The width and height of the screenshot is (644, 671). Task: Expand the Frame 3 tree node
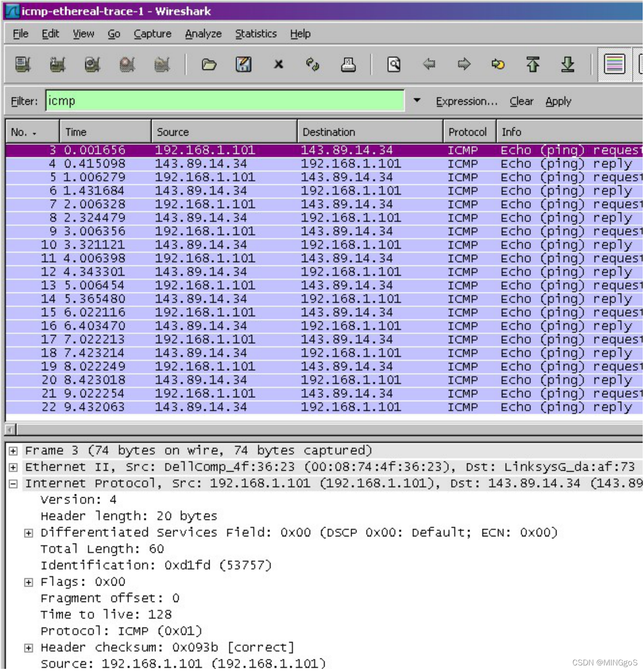13,451
